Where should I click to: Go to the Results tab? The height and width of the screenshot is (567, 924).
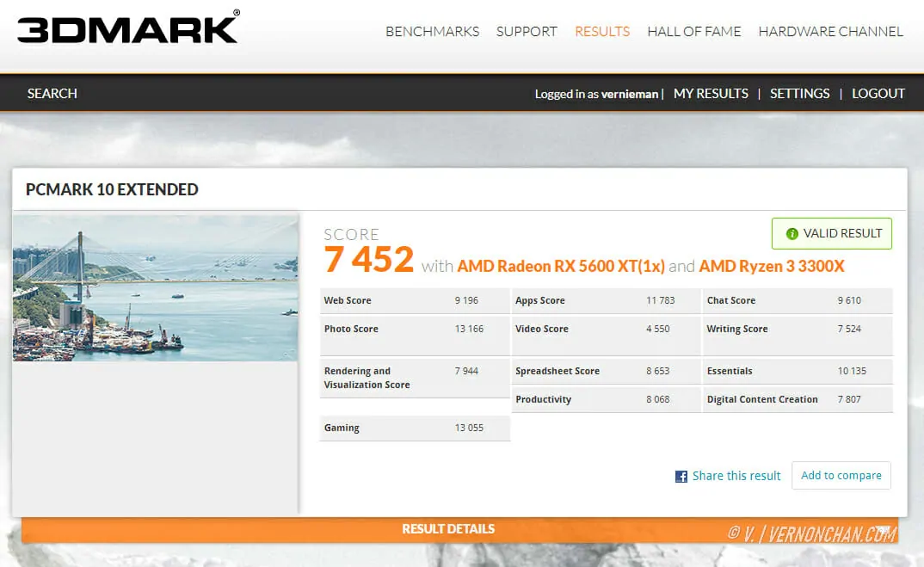(602, 31)
